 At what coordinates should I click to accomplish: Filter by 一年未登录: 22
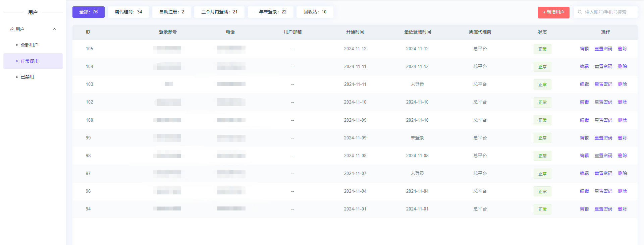[x=270, y=12]
